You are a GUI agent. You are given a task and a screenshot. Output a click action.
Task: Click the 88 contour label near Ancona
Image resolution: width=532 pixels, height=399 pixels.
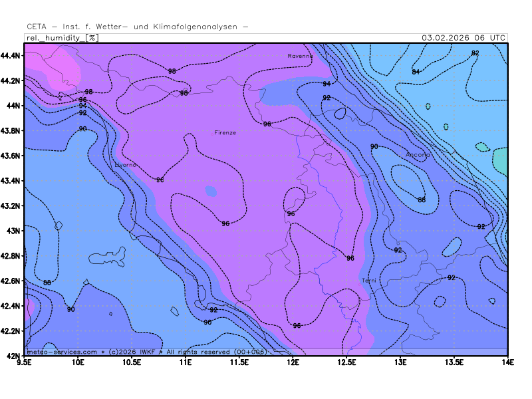(x=421, y=199)
